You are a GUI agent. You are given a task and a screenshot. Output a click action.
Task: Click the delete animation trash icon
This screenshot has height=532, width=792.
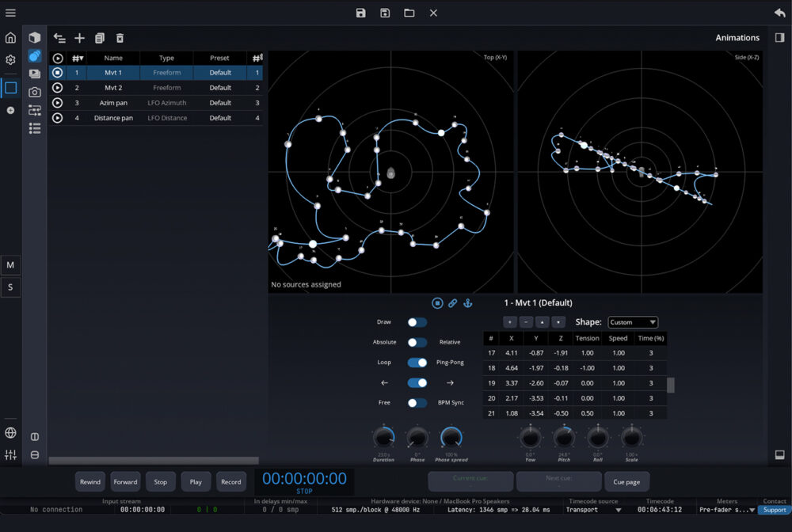120,38
